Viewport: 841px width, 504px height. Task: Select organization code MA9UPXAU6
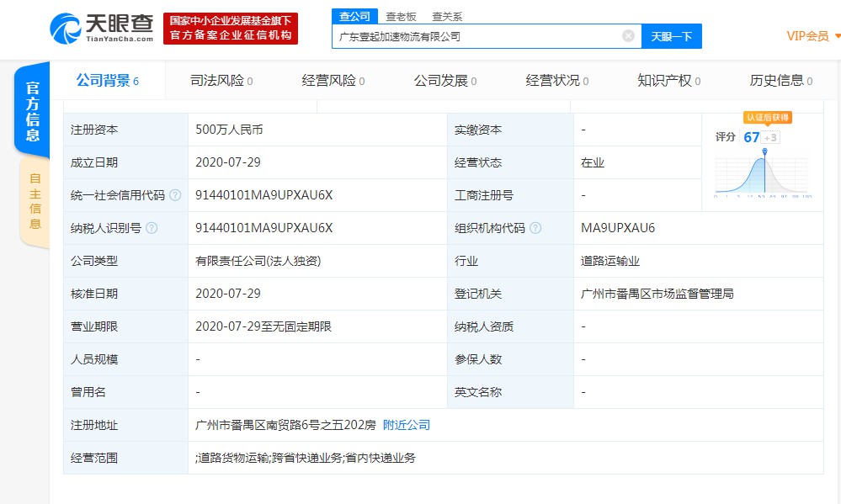click(618, 228)
